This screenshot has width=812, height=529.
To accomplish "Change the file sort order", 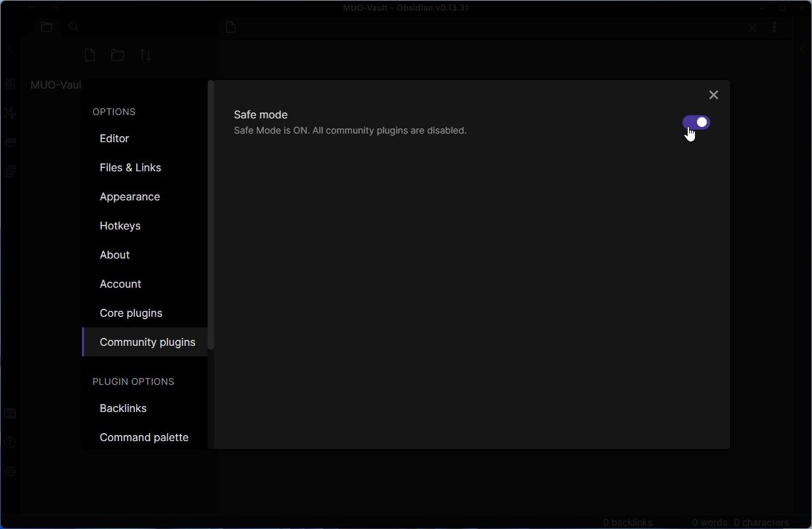I will click(145, 55).
